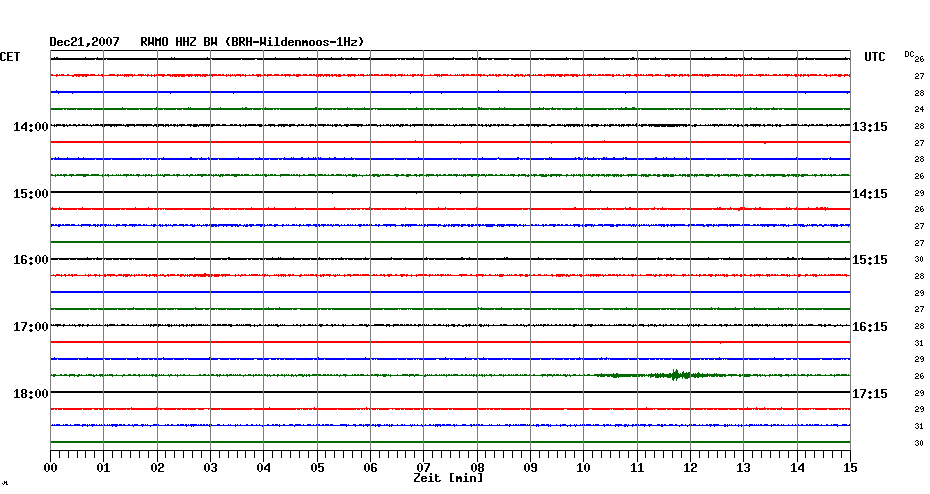Click minute label "09" on the time axis
This screenshot has width=930, height=494.
click(530, 468)
